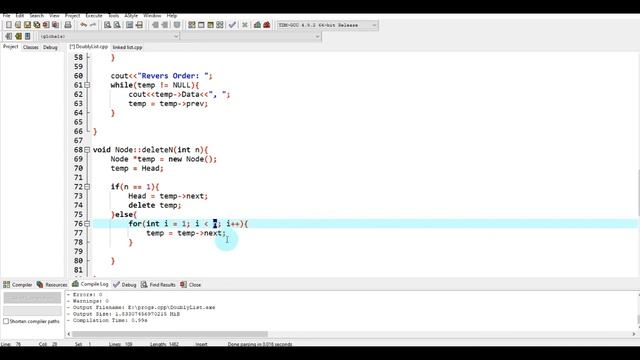This screenshot has height=360, width=640.
Task: Collapse the if block at line 72
Action: click(x=87, y=187)
